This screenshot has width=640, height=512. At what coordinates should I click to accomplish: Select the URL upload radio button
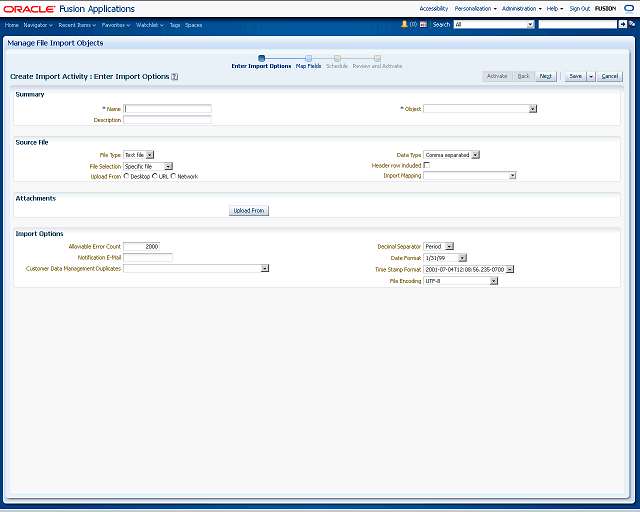tap(155, 176)
